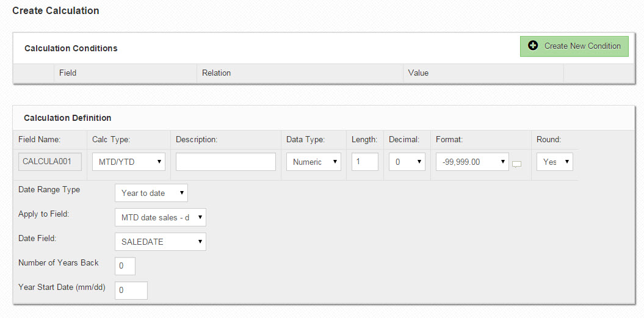This screenshot has width=644, height=318.
Task: Click the Calculation Conditions heading
Action: (71, 48)
